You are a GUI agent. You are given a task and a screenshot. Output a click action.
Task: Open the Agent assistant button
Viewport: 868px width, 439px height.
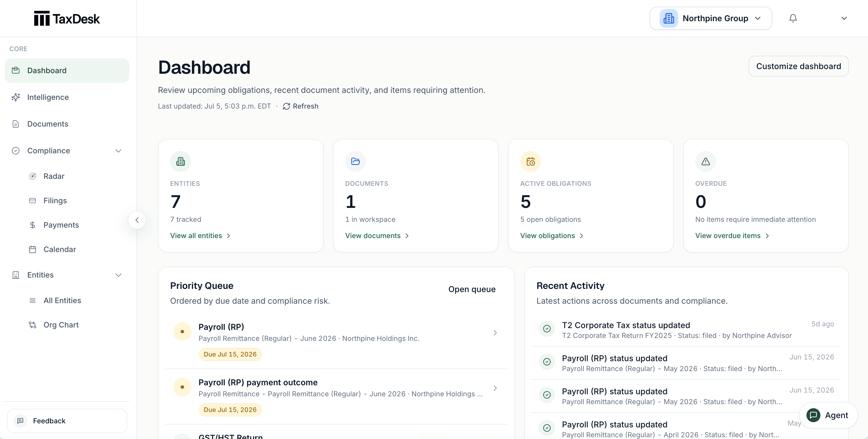[x=829, y=415]
